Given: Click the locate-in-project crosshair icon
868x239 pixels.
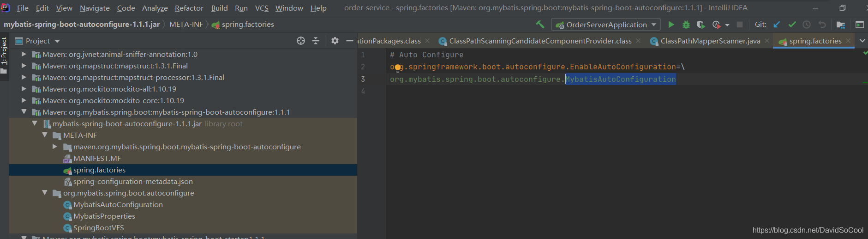Looking at the screenshot, I should pos(301,41).
